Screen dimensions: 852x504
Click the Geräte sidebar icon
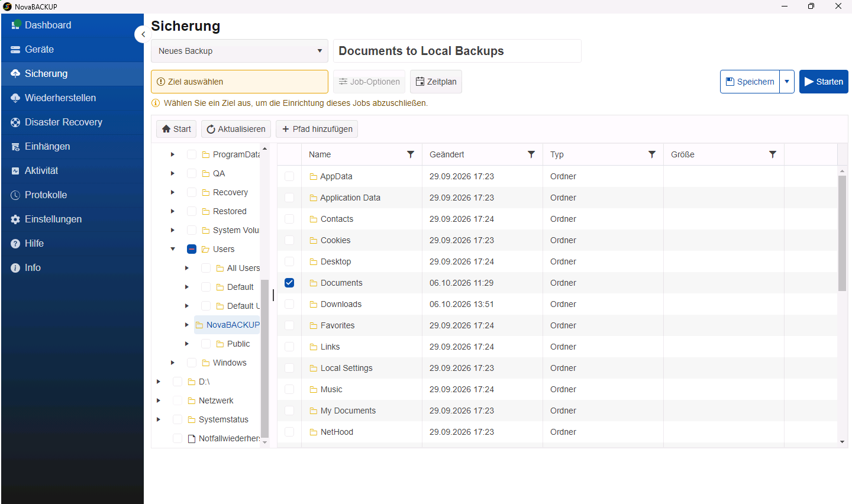[15, 50]
